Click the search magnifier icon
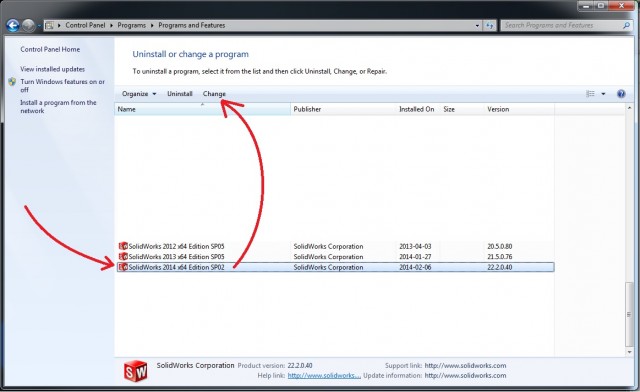The width and height of the screenshot is (640, 392). point(626,25)
